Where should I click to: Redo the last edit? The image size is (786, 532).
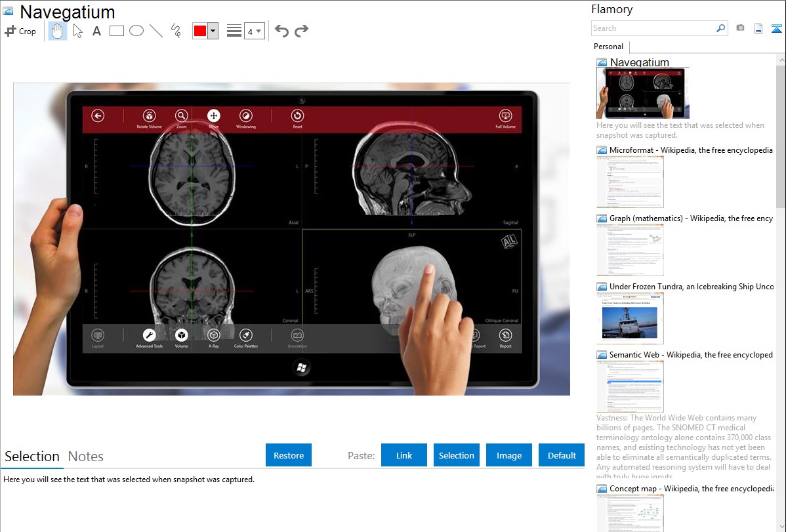point(301,31)
